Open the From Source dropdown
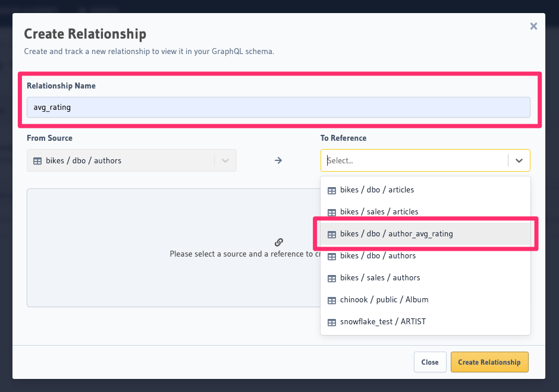This screenshot has height=392, width=559. click(225, 160)
